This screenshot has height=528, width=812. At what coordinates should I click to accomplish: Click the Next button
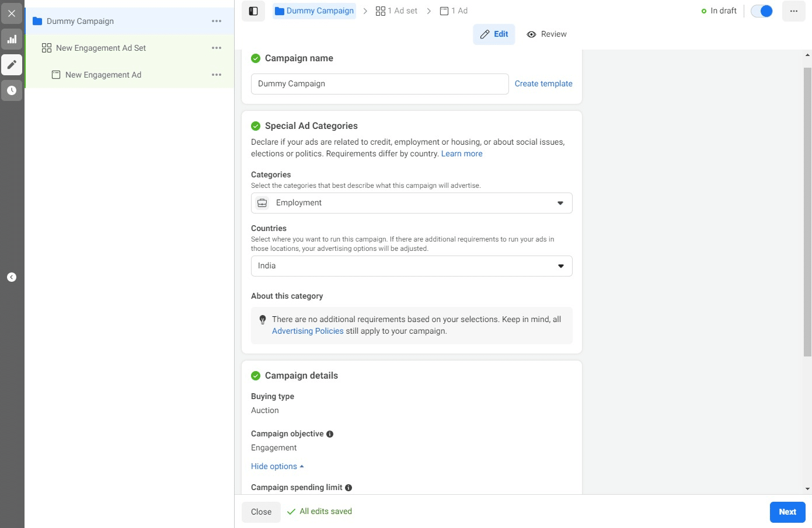click(787, 512)
